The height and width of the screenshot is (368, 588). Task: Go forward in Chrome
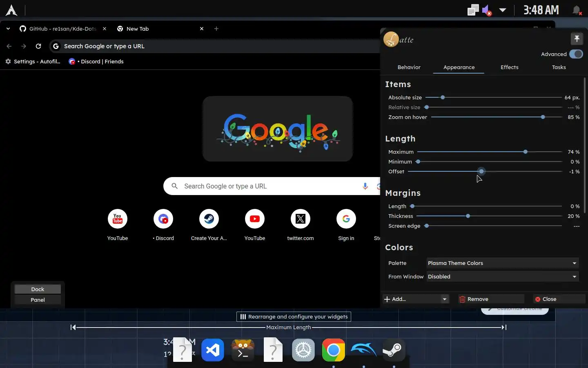click(24, 46)
